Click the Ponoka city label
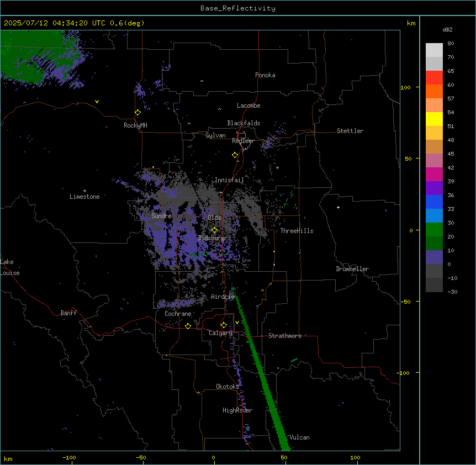476x465 pixels. click(x=265, y=75)
